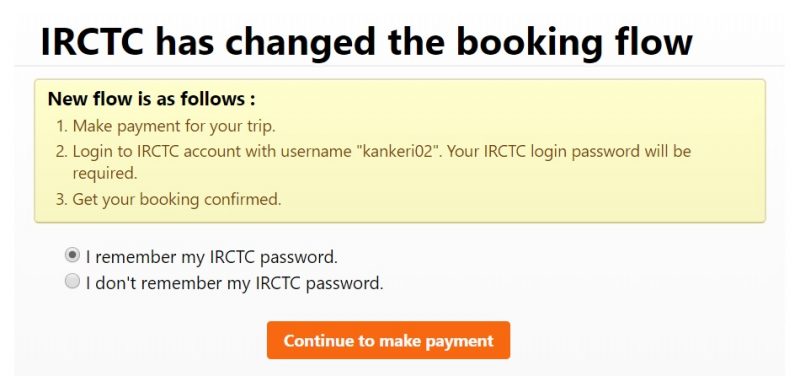Click the orange 'Continue to make payment' button
This screenshot has width=800, height=376.
click(388, 340)
